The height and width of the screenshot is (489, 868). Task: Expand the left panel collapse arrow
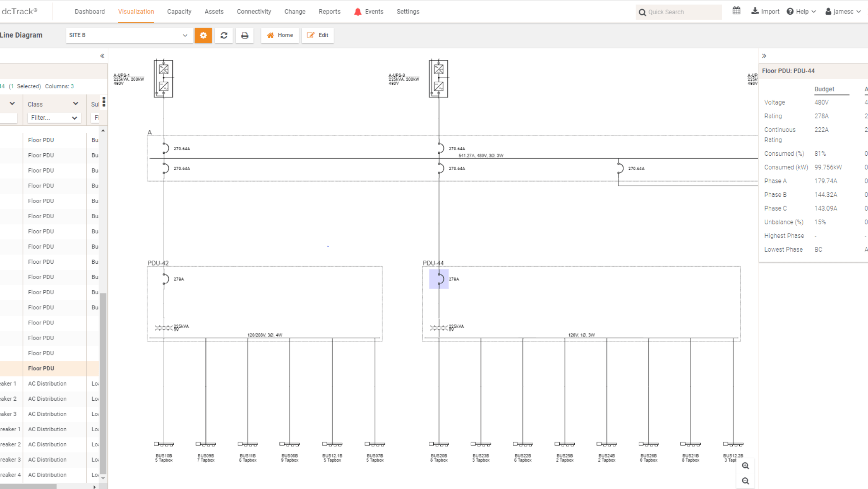click(x=103, y=55)
